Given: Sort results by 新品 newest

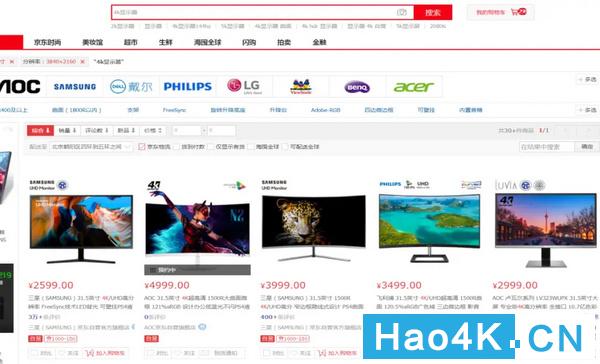Looking at the screenshot, I should pyautogui.click(x=126, y=131).
